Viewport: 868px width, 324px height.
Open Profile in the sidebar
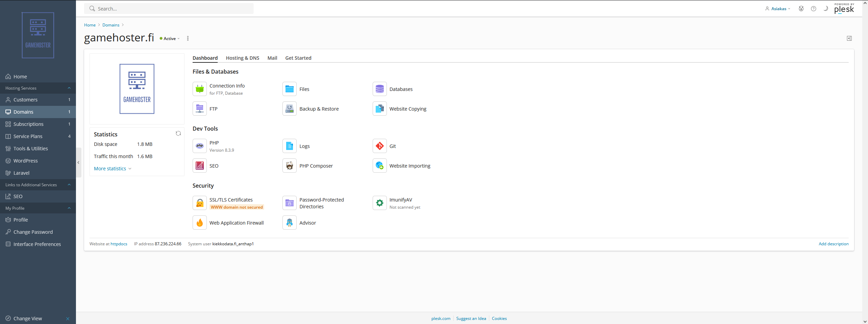tap(38, 220)
